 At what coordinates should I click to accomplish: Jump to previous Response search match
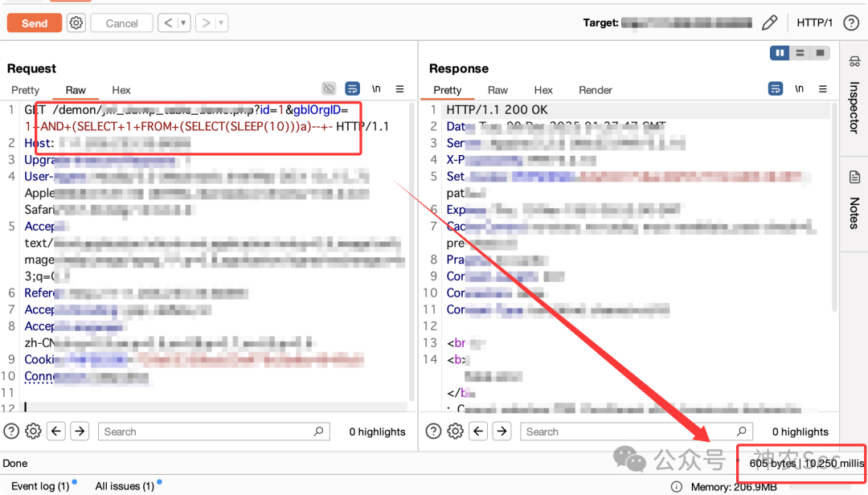point(478,432)
